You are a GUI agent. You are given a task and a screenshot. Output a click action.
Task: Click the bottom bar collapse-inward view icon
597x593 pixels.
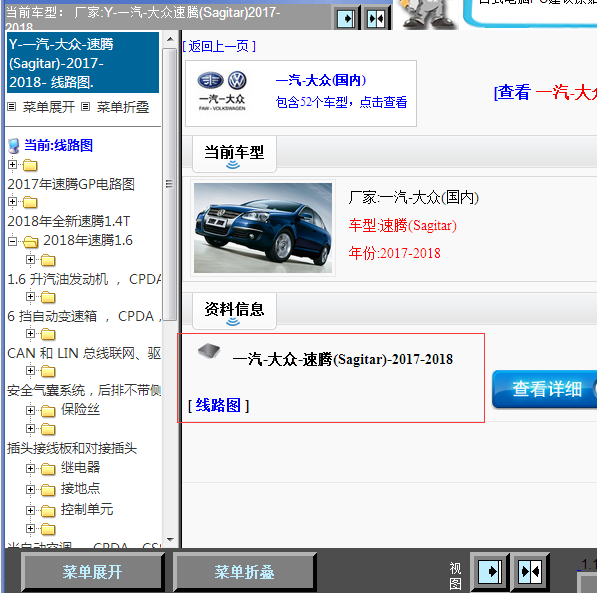[x=530, y=571]
